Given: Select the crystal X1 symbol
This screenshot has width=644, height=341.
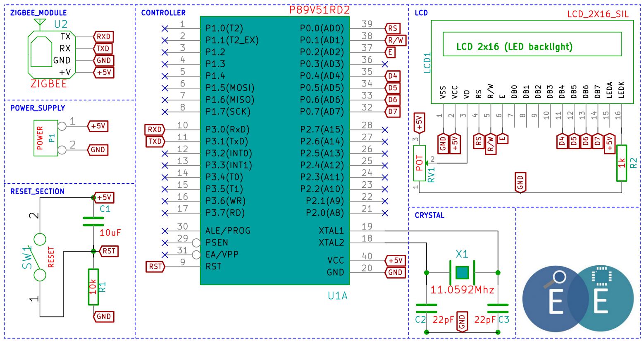Looking at the screenshot, I should (x=462, y=273).
